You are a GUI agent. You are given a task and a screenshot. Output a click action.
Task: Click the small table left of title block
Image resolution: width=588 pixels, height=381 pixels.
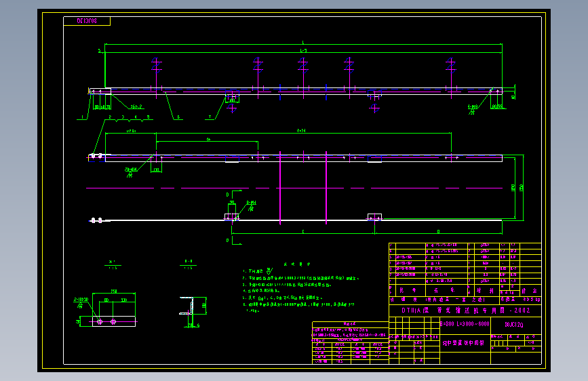[350, 343]
